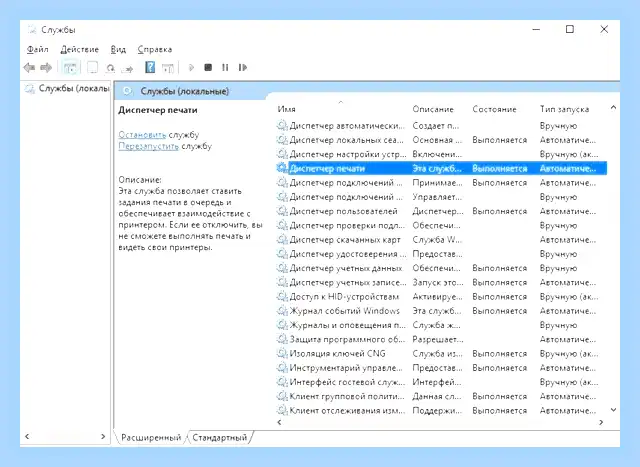640x467 pixels.
Task: Click the Stop service square icon
Action: [208, 67]
